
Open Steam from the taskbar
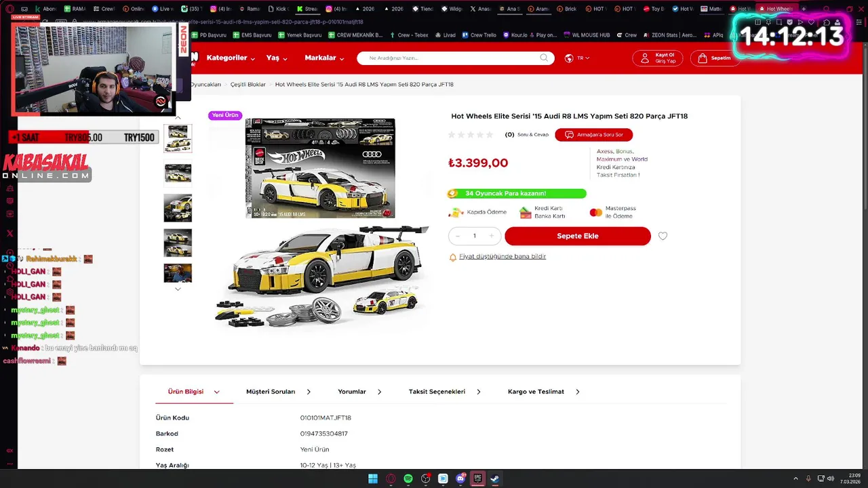[495, 479]
